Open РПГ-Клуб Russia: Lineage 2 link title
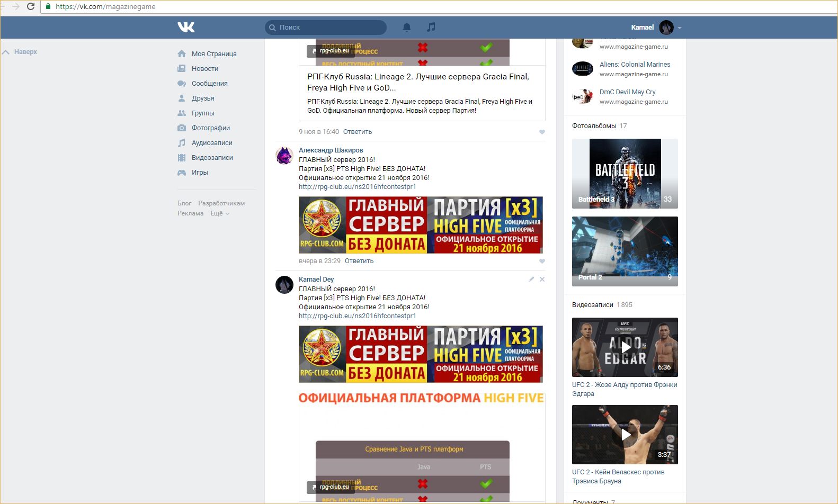This screenshot has height=504, width=838. pos(418,82)
